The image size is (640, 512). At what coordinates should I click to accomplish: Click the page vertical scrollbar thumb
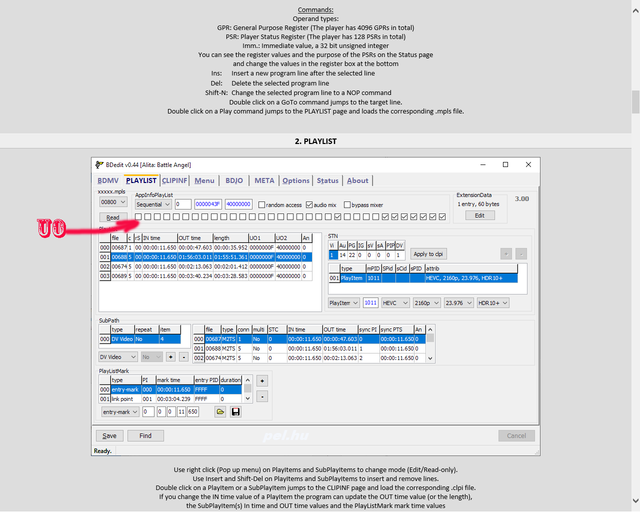[x=636, y=102]
